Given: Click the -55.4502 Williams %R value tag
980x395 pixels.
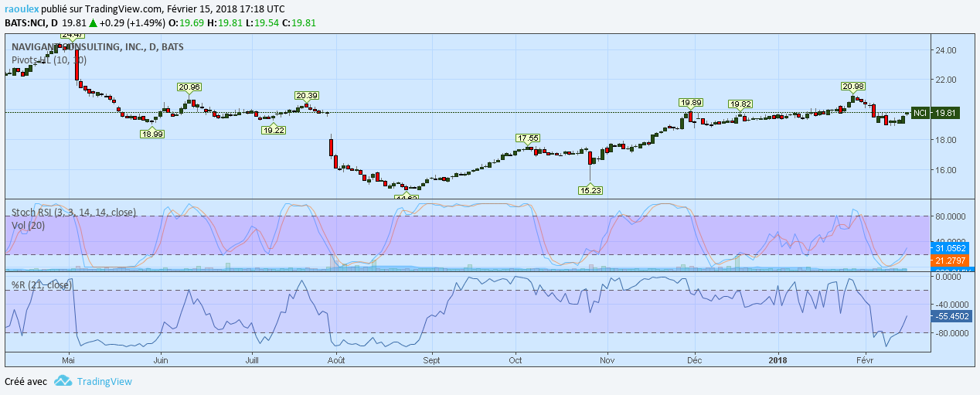Looking at the screenshot, I should point(951,316).
